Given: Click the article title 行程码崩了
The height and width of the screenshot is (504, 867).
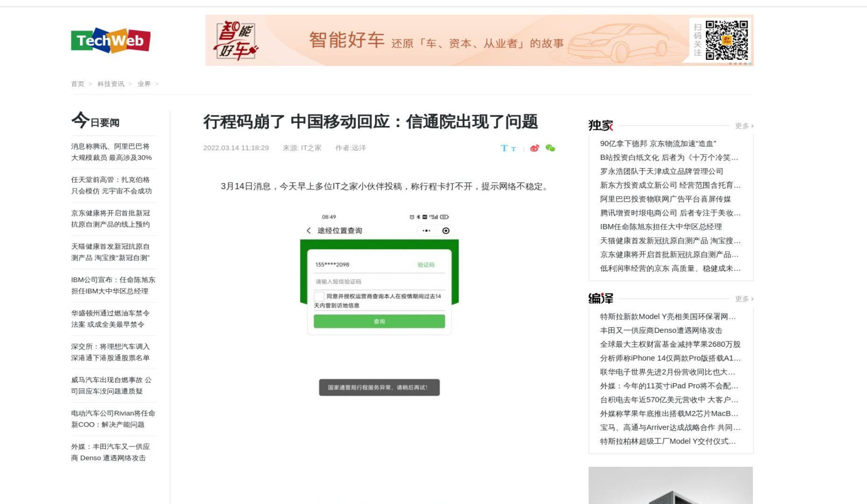Looking at the screenshot, I should [371, 121].
